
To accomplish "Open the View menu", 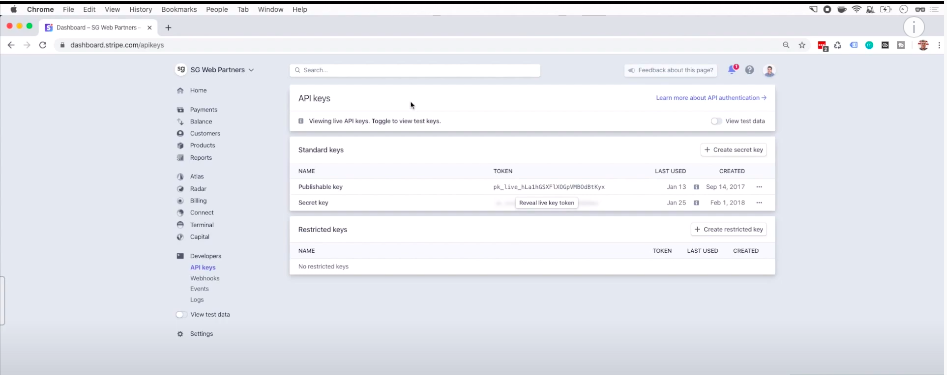I will [x=112, y=10].
